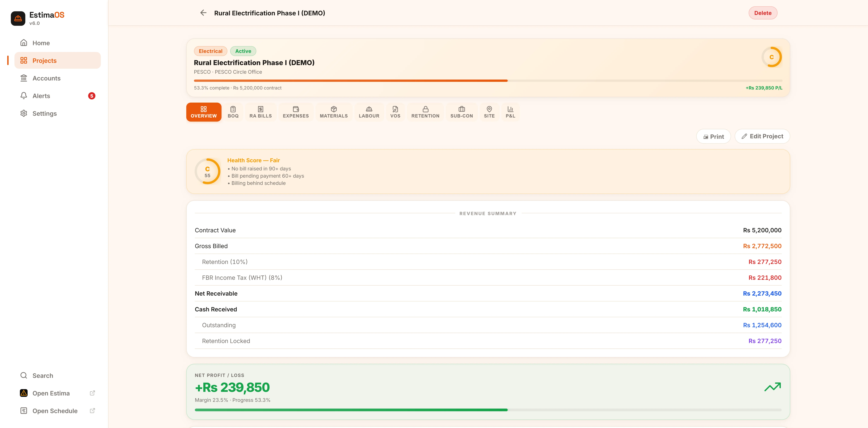
Task: Open the VOS tab
Action: pos(395,112)
